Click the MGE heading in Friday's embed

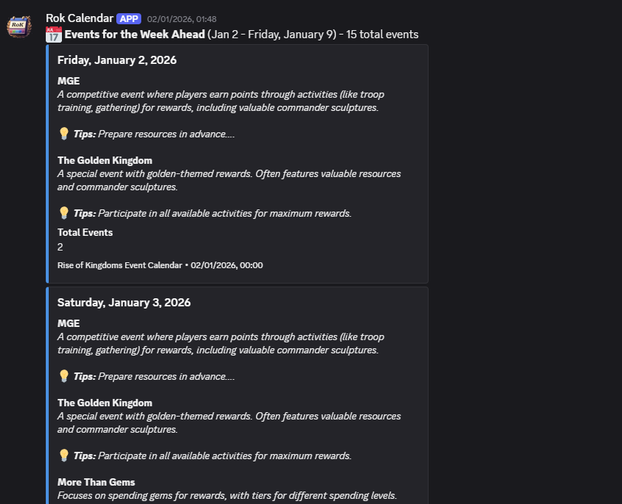tap(68, 81)
